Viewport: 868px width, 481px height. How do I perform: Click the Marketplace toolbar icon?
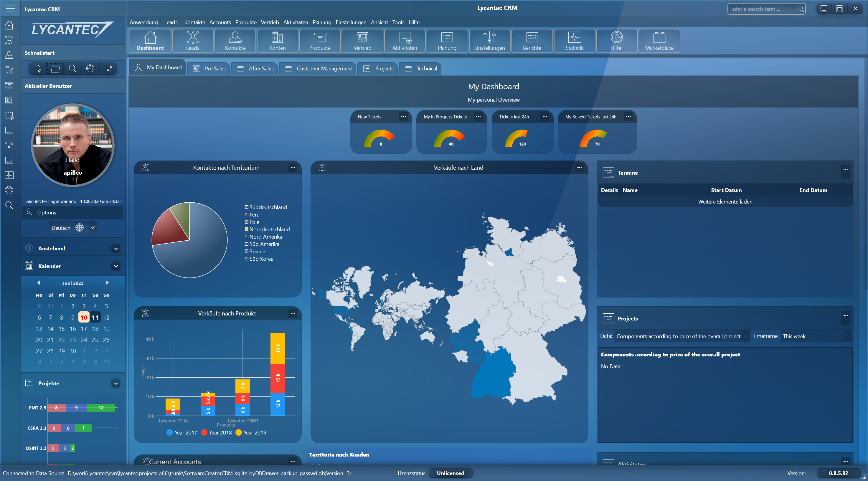click(x=659, y=41)
